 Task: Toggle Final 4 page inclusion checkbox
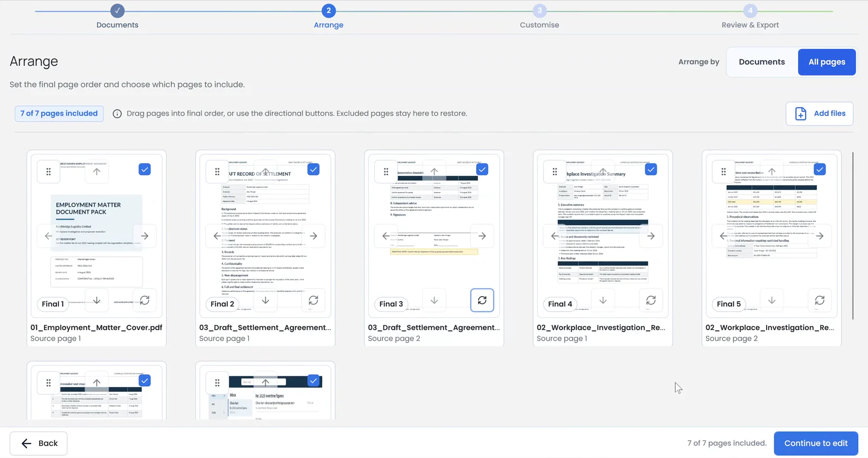[651, 169]
